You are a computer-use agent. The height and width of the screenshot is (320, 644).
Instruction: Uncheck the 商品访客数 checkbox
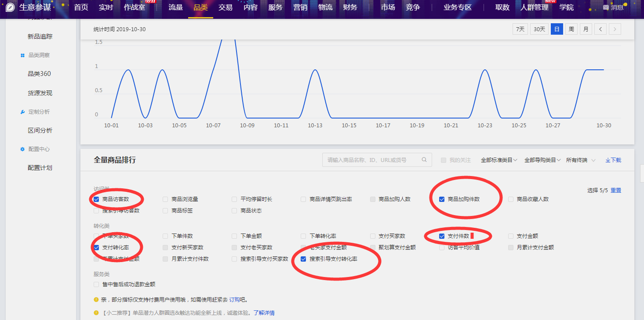96,199
